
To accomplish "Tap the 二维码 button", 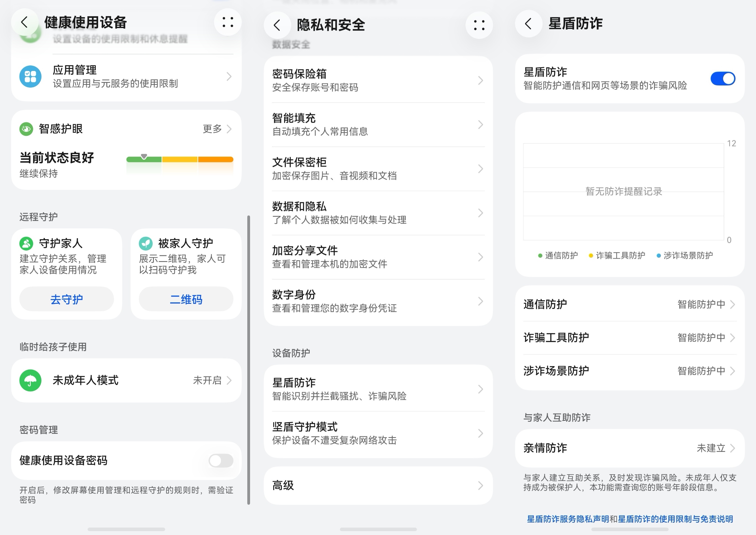I will 186,299.
